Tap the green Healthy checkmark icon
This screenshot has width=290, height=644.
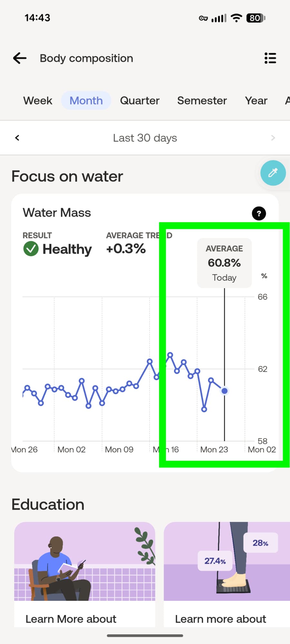coord(31,249)
